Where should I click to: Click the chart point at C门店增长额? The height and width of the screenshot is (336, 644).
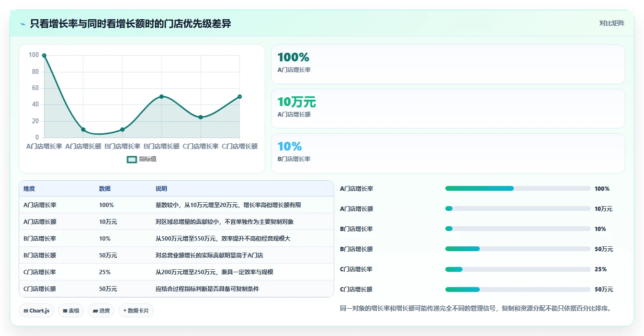pyautogui.click(x=239, y=96)
